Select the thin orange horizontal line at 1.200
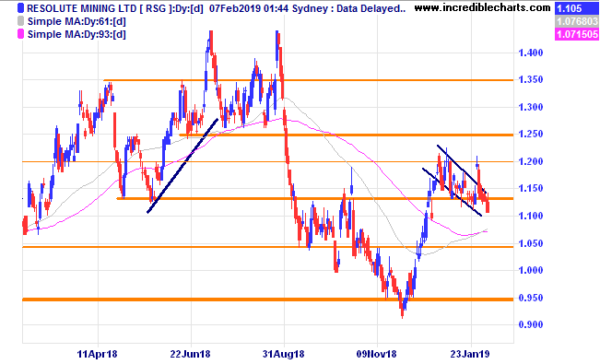 pyautogui.click(x=268, y=161)
